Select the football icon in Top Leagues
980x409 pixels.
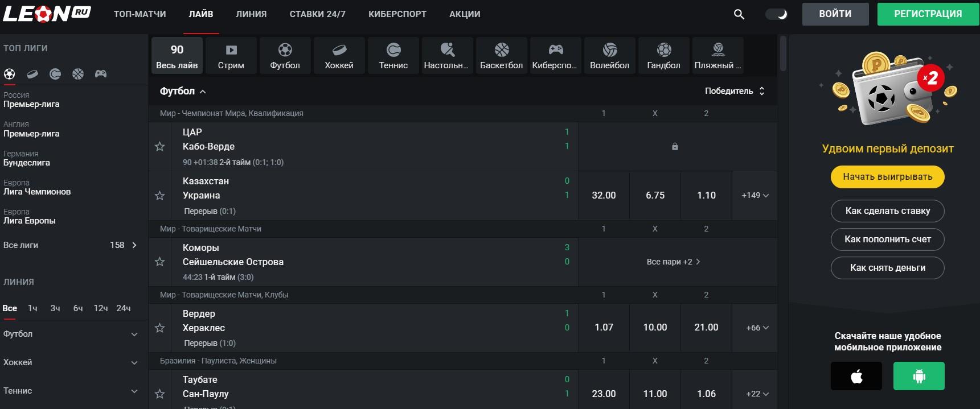10,74
